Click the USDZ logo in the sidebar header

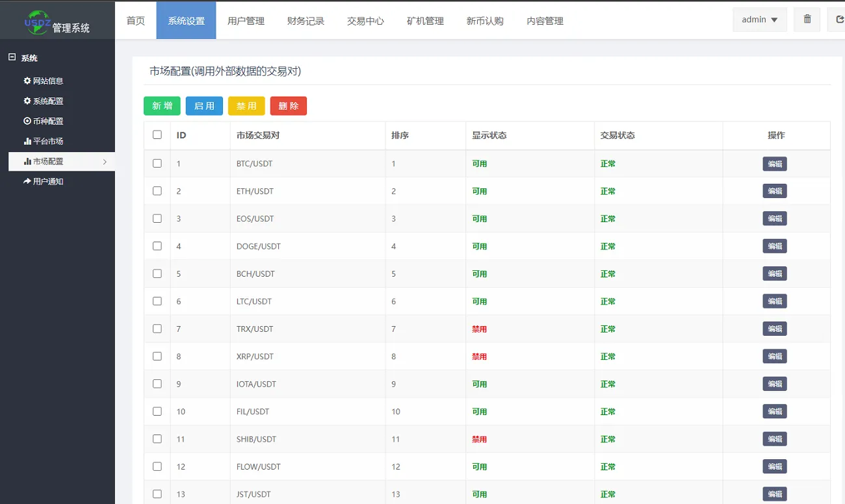pos(37,21)
